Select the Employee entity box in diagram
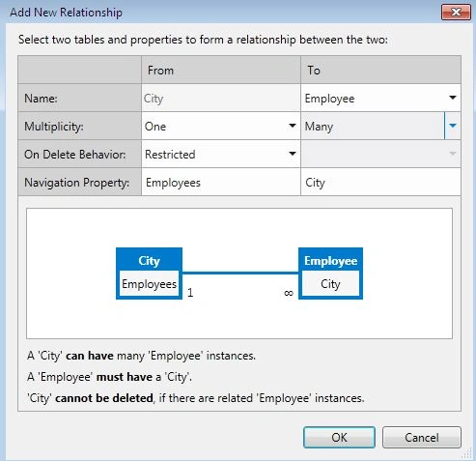This screenshot has width=476, height=461. pyautogui.click(x=330, y=274)
